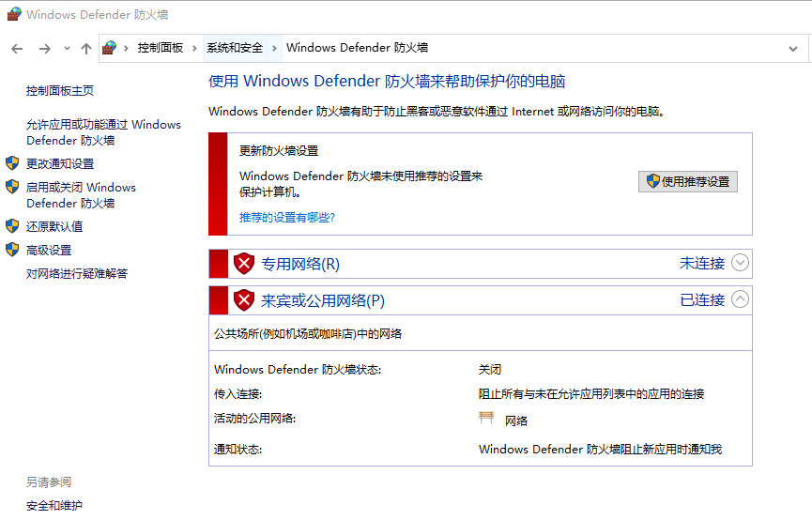Expand 专用网络 section with round chevron
The width and height of the screenshot is (812, 520).
click(x=740, y=263)
